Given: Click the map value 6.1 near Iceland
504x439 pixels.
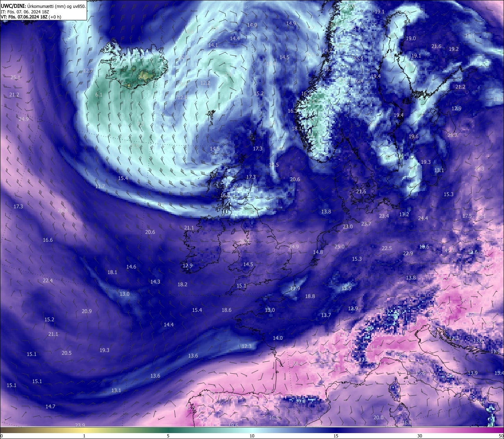Looking at the screenshot, I should [x=99, y=95].
